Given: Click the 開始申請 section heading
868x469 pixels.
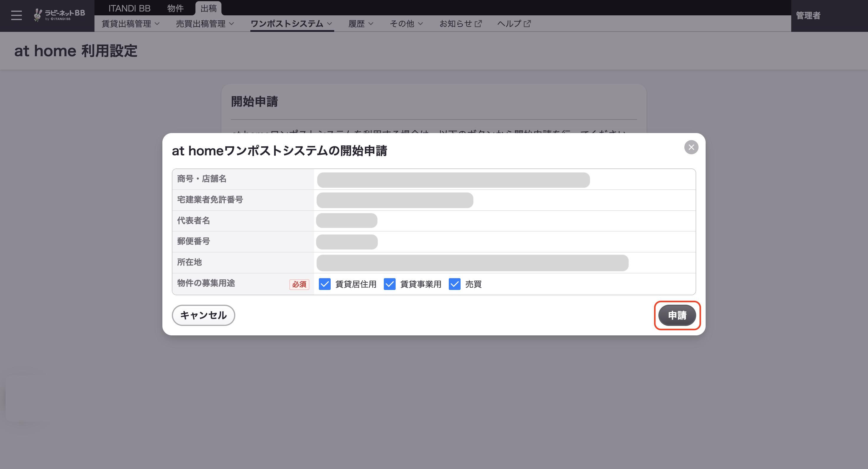Looking at the screenshot, I should coord(254,101).
